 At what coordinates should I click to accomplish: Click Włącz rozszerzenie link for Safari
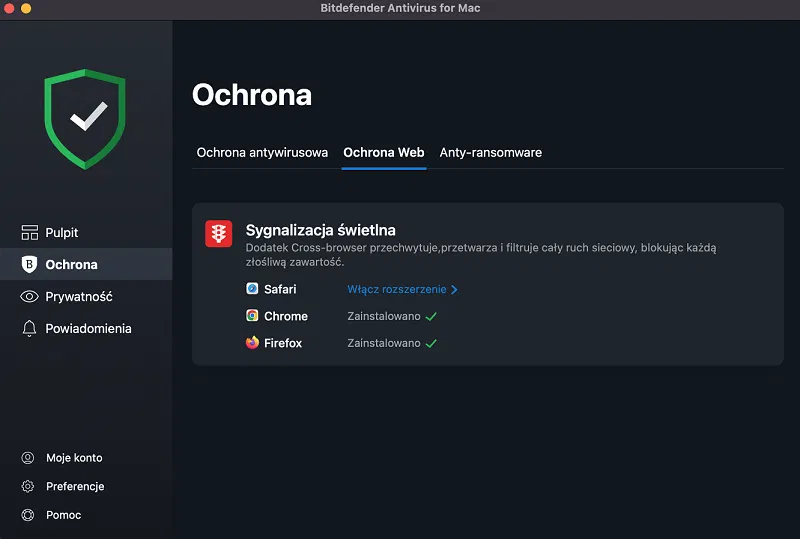pyautogui.click(x=397, y=289)
